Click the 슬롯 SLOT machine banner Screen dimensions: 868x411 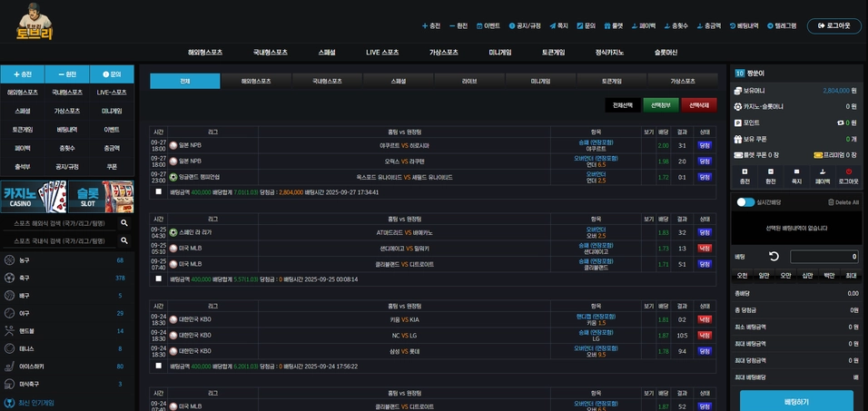[100, 197]
